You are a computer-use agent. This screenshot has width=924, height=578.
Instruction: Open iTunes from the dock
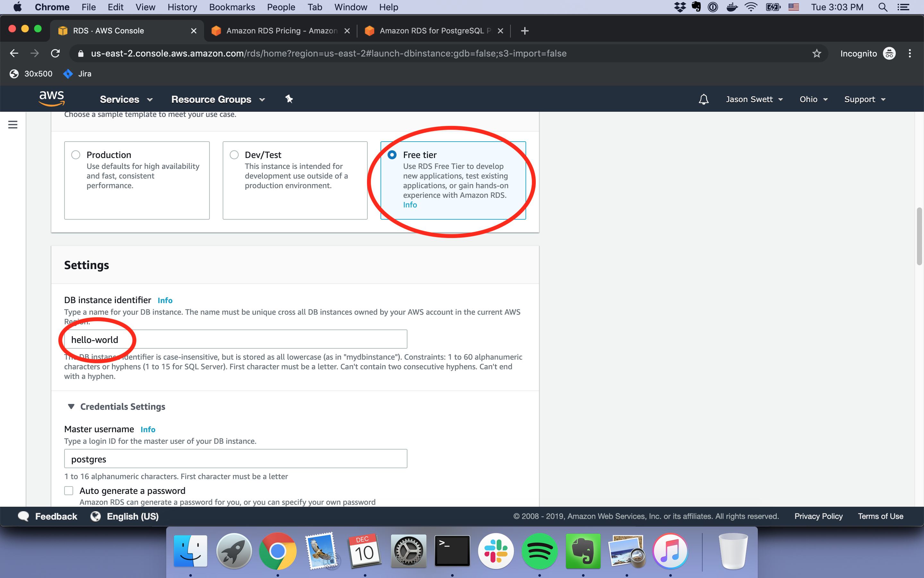(x=671, y=550)
